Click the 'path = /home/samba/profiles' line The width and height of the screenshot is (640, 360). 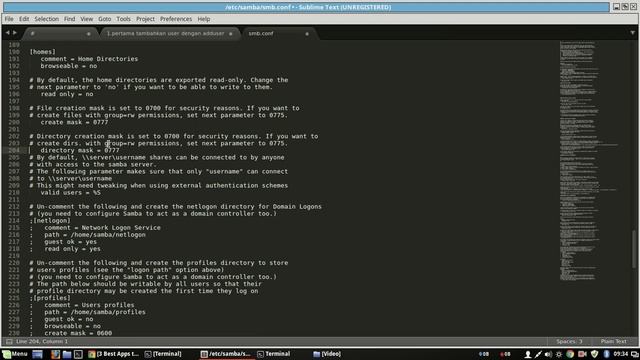(95, 312)
